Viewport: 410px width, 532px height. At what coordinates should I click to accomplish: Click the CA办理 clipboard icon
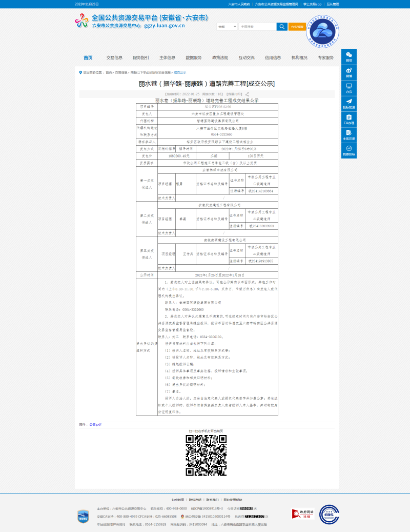tap(348, 119)
